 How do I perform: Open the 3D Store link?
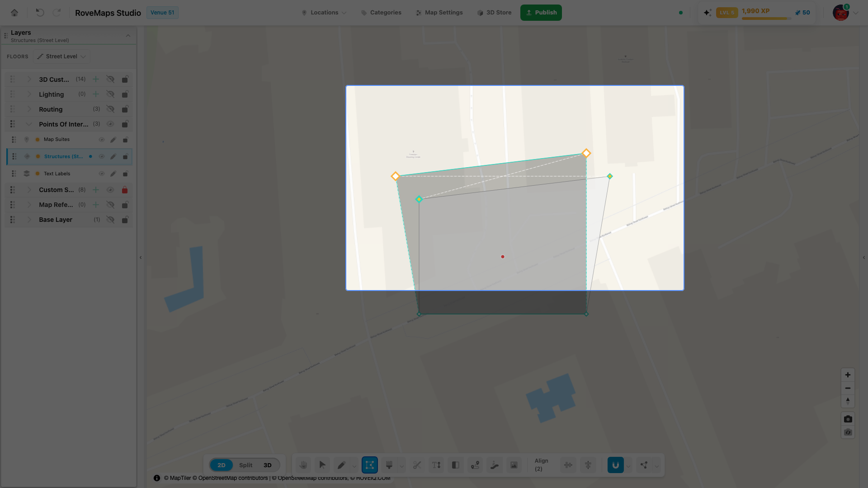[x=494, y=13]
